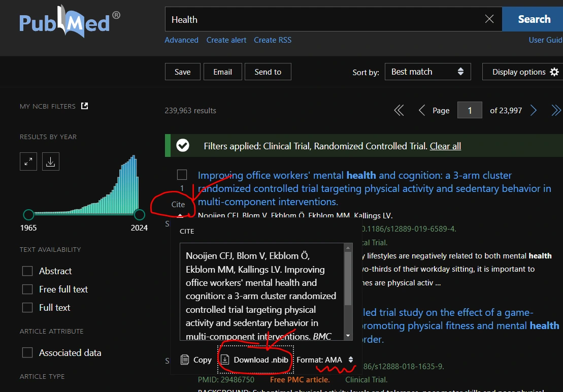Click the 2024 year slider handle
563x392 pixels.
click(x=139, y=215)
